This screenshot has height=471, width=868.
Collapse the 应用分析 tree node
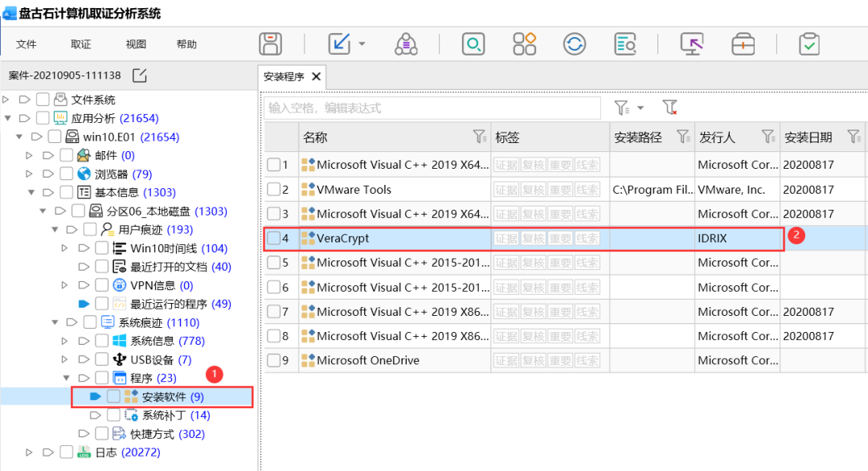[8, 118]
